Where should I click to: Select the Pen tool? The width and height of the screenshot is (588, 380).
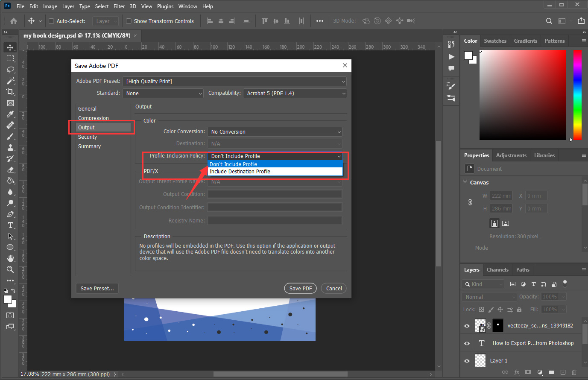tap(10, 214)
